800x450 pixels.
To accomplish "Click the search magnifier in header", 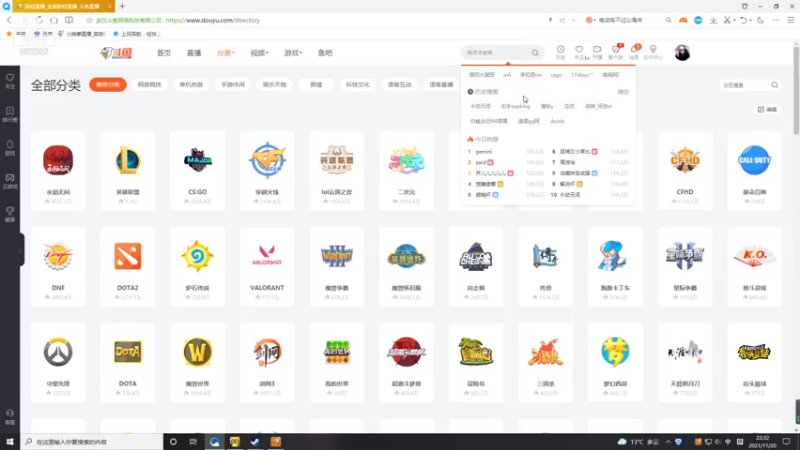I will point(535,53).
